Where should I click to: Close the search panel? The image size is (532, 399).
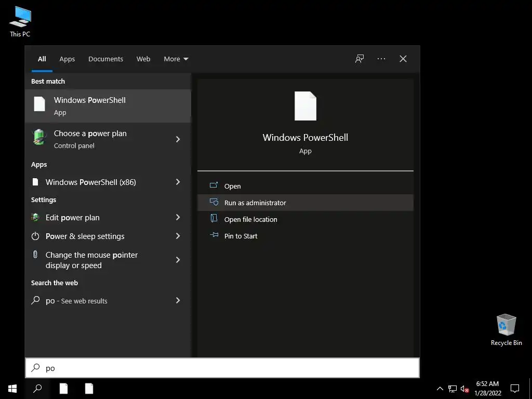coord(403,59)
